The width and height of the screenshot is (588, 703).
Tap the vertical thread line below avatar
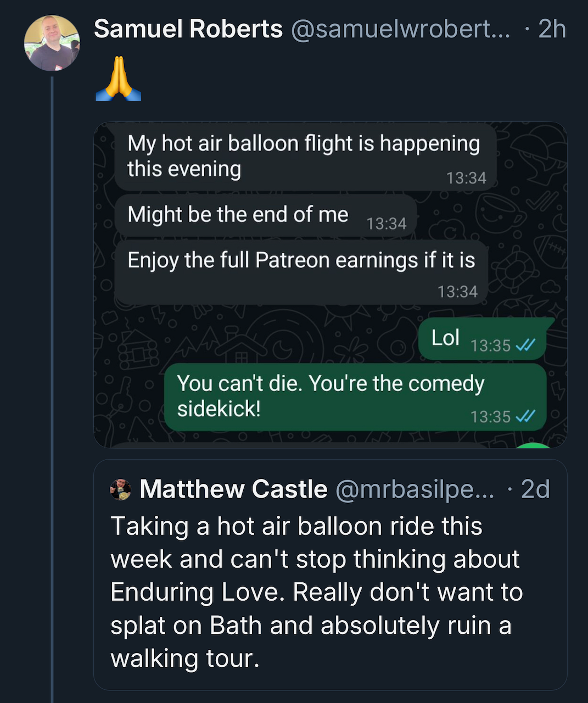tap(52, 390)
